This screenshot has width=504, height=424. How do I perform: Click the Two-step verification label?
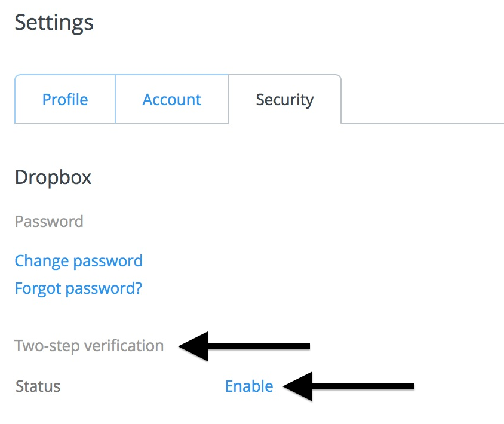[89, 346]
